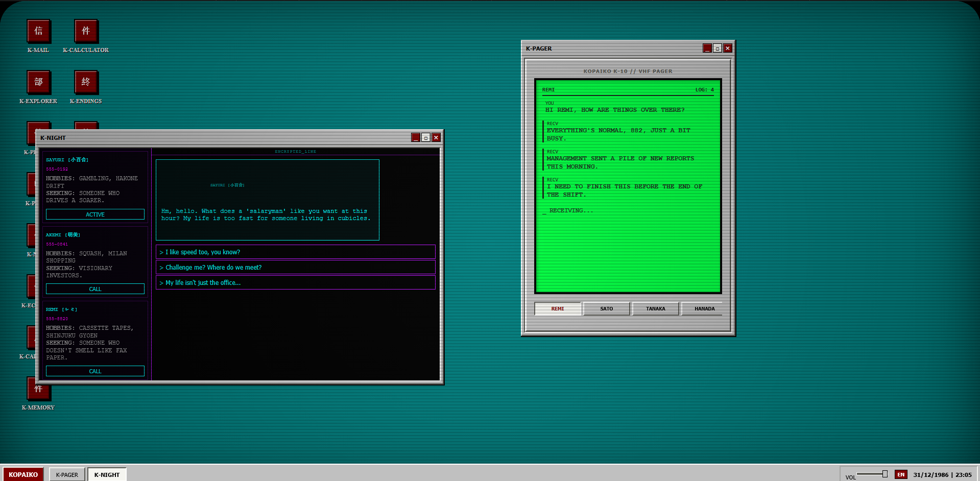This screenshot has width=980, height=481.
Task: Toggle the EN language indicator
Action: coord(901,474)
